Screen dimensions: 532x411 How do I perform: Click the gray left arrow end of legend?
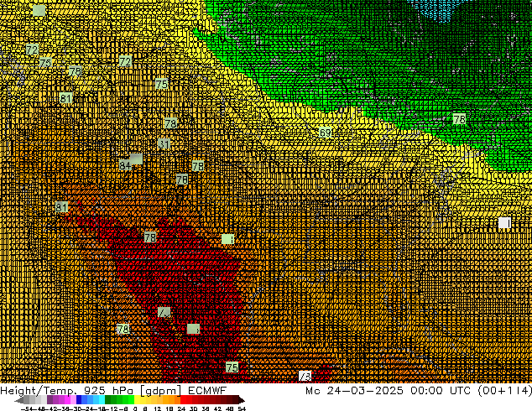point(19,400)
